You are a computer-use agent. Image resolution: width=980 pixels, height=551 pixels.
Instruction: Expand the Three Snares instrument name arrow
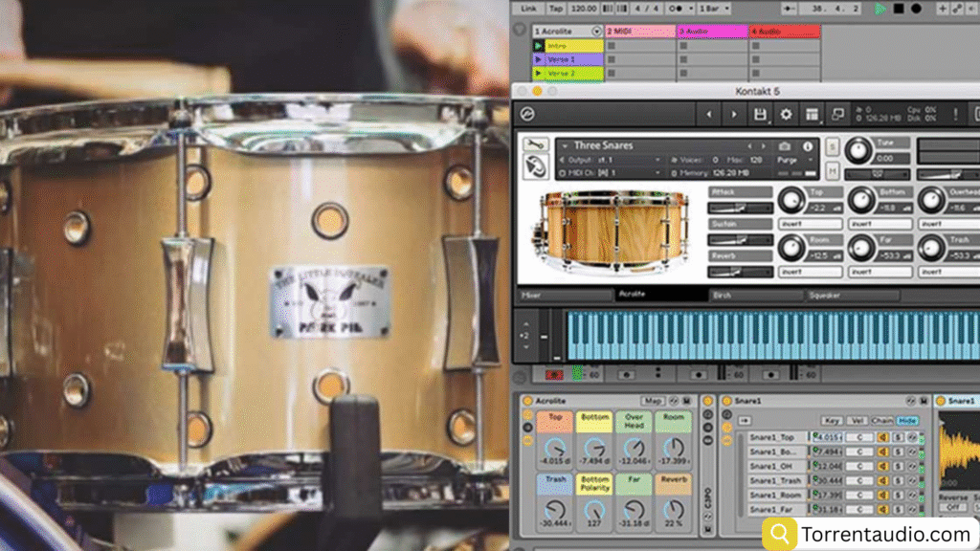tap(565, 146)
